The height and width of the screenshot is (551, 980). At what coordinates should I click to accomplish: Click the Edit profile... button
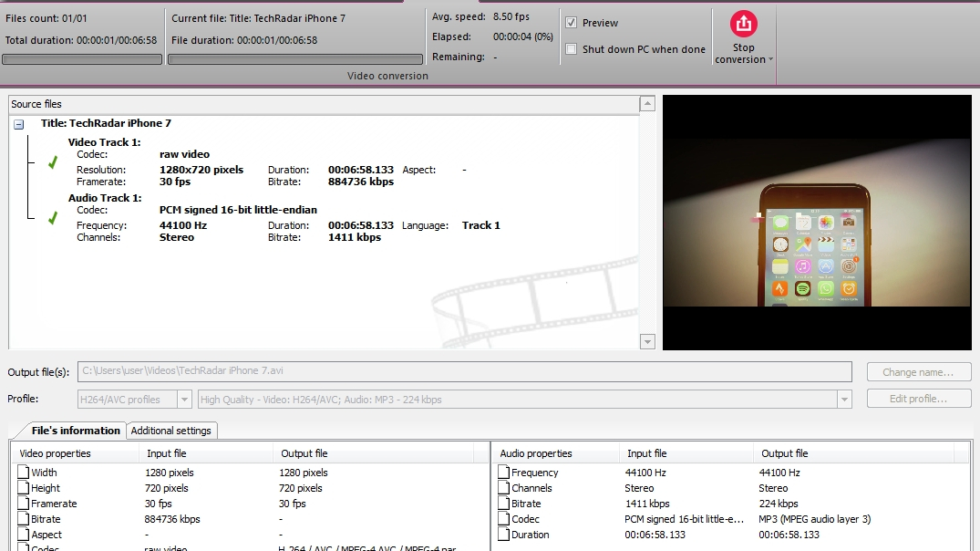pyautogui.click(x=919, y=399)
